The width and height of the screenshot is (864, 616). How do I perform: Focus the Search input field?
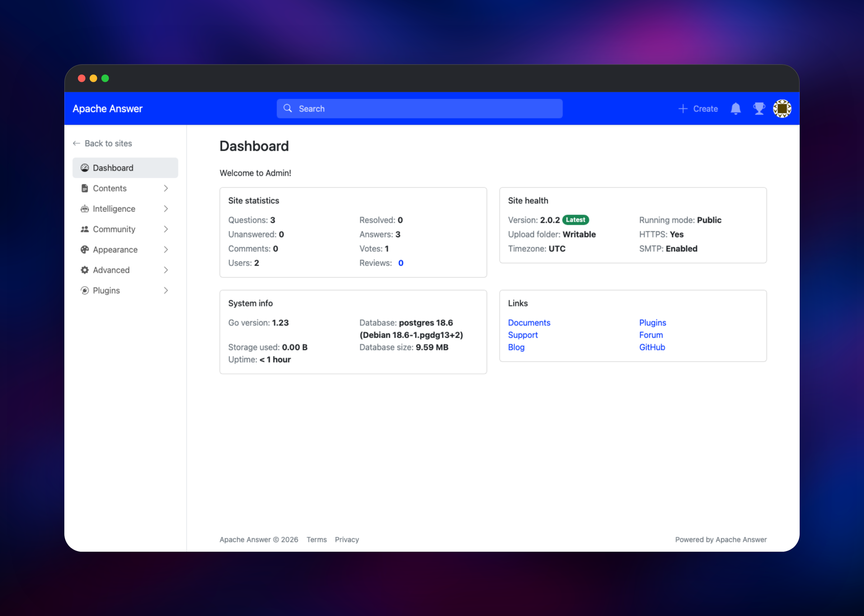pos(419,109)
